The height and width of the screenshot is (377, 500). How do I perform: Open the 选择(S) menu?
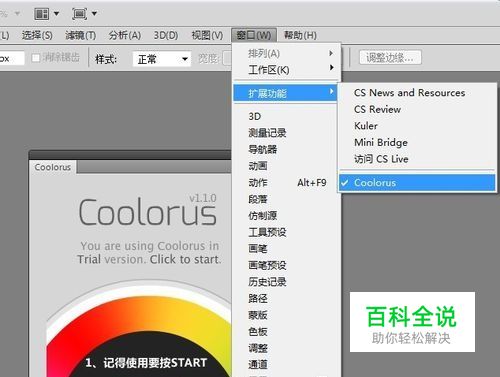[37, 35]
